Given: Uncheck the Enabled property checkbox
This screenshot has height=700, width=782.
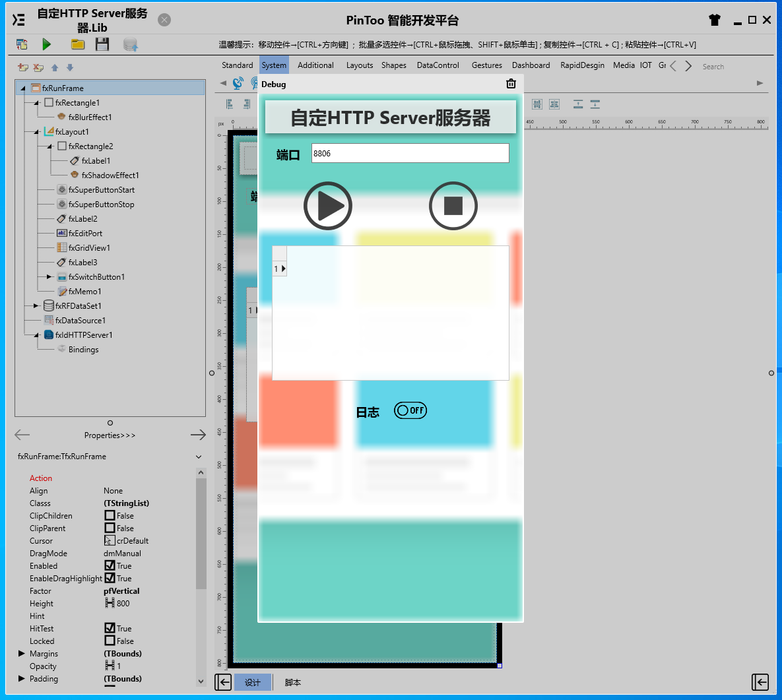Looking at the screenshot, I should point(110,565).
